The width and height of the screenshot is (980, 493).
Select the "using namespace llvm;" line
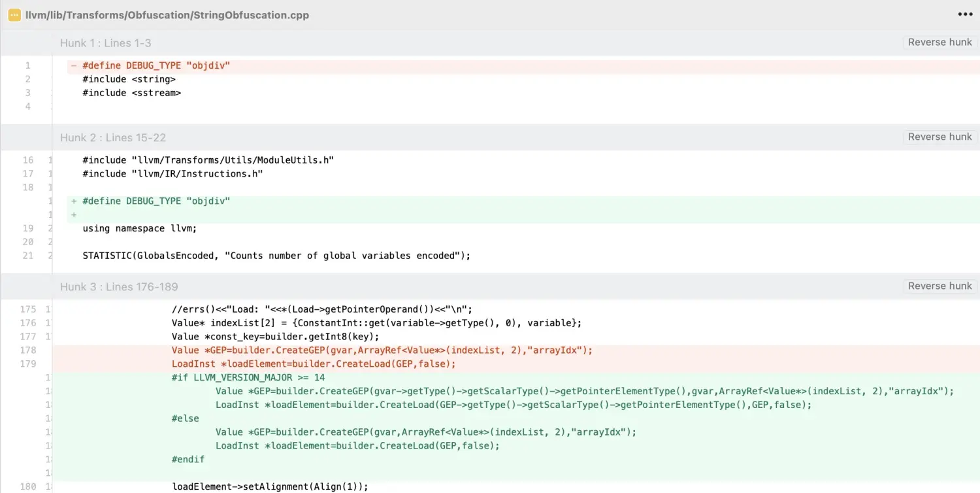pyautogui.click(x=139, y=229)
